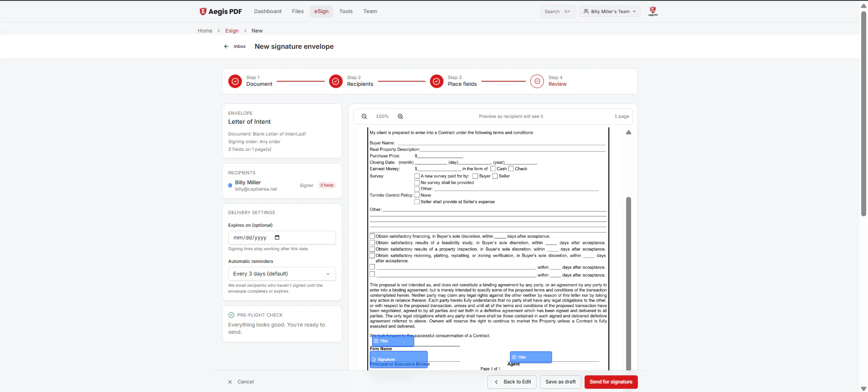This screenshot has width=868, height=392.
Task: Go to Home via breadcrumb
Action: click(x=205, y=31)
